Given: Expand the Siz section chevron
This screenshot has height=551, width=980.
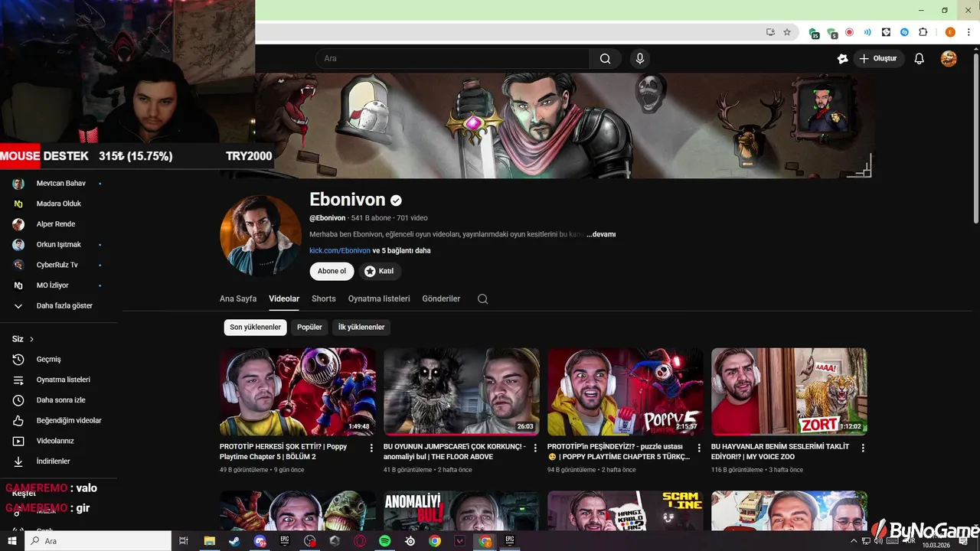Looking at the screenshot, I should [x=31, y=339].
